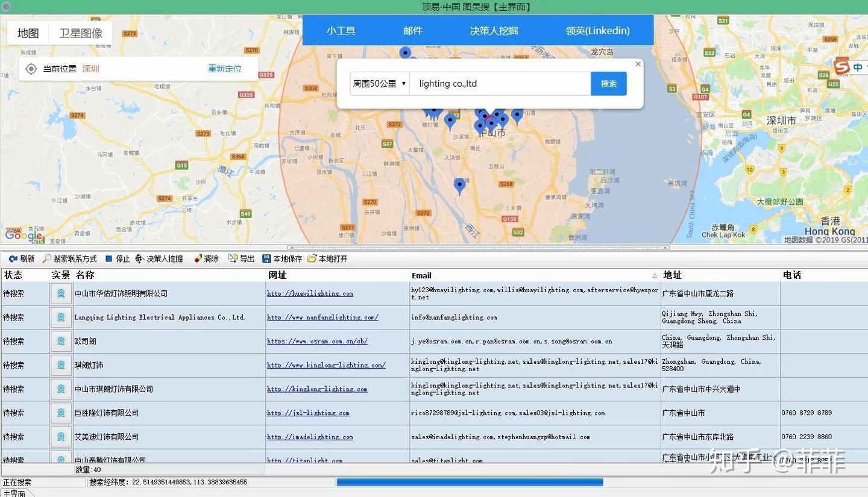Open the link http://huayilighting.com
The width and height of the screenshot is (868, 497).
click(x=310, y=293)
